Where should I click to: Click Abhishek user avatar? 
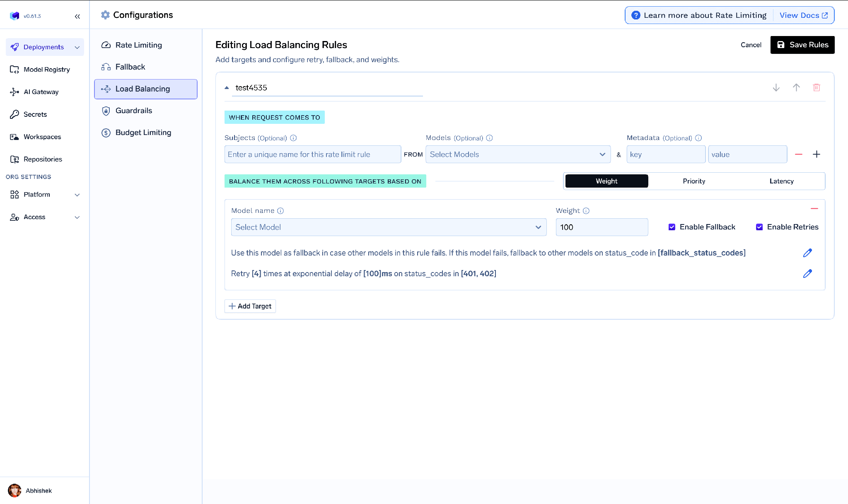[14, 490]
